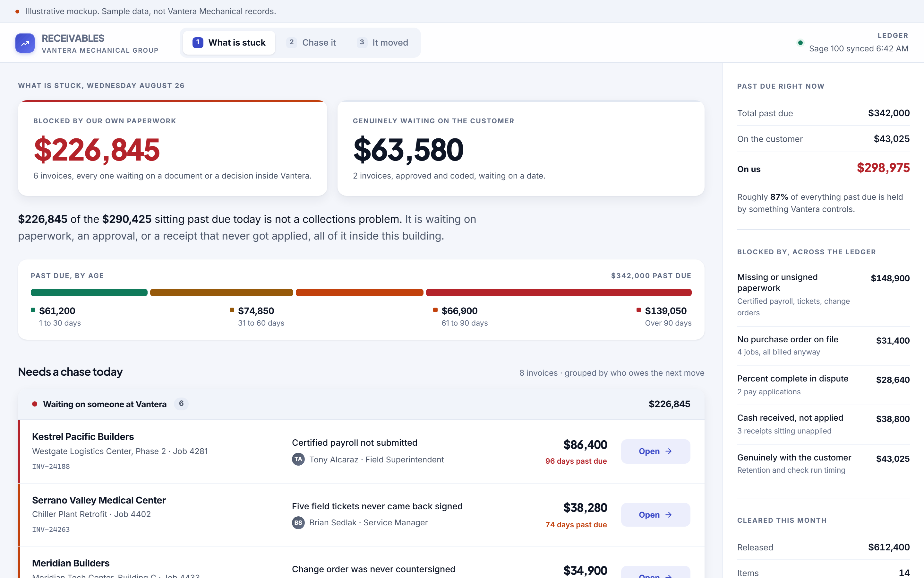The image size is (924, 578).
Task: Click Kestrel Pacific Builders customer name
Action: [83, 437]
